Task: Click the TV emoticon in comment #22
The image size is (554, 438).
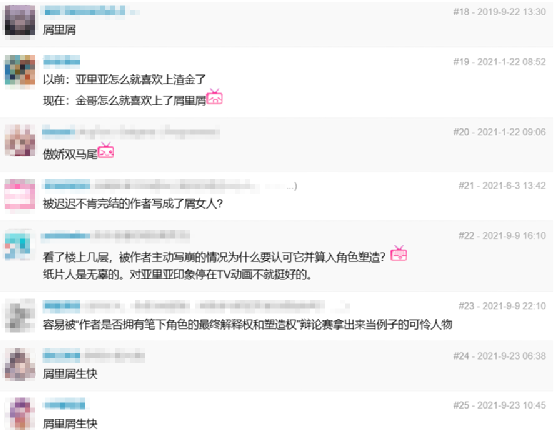Action: point(399,253)
